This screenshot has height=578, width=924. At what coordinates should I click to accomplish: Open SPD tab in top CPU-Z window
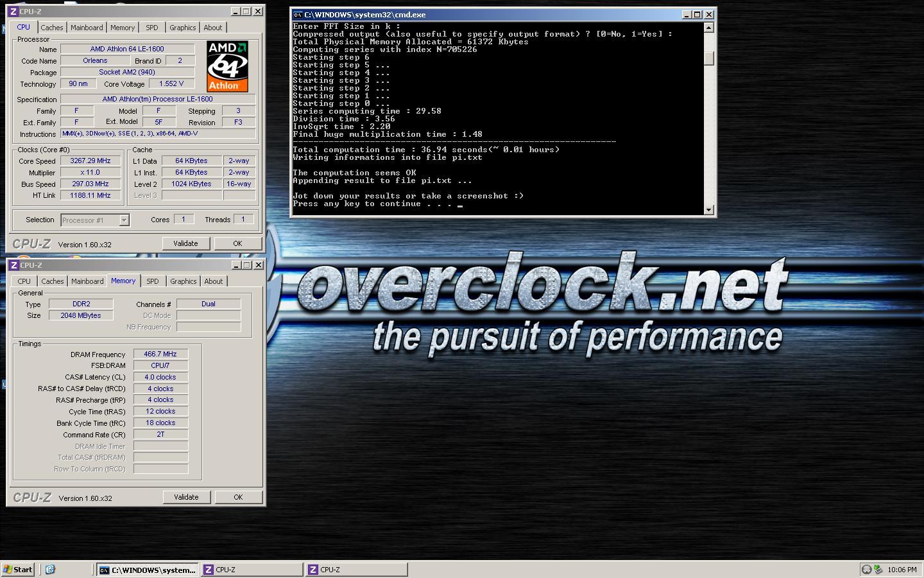pyautogui.click(x=152, y=28)
